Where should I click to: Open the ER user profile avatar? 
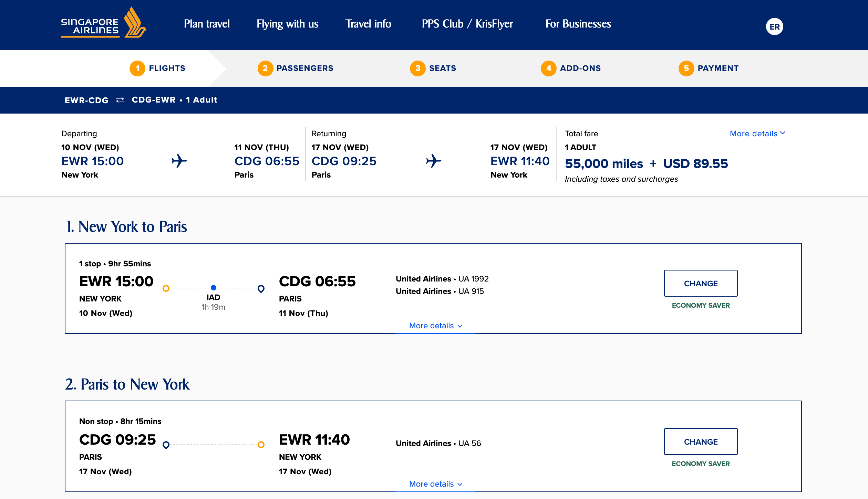pyautogui.click(x=774, y=26)
